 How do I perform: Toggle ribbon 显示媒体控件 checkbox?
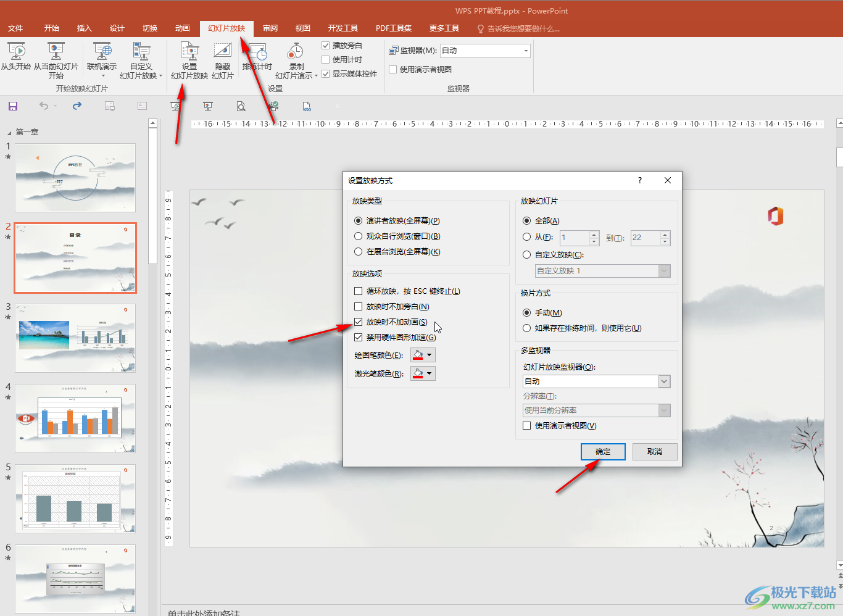tap(326, 73)
